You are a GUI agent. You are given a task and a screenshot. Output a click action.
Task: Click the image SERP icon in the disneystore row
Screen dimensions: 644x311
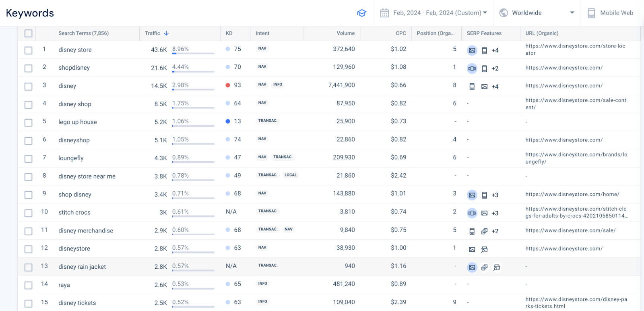(x=472, y=249)
